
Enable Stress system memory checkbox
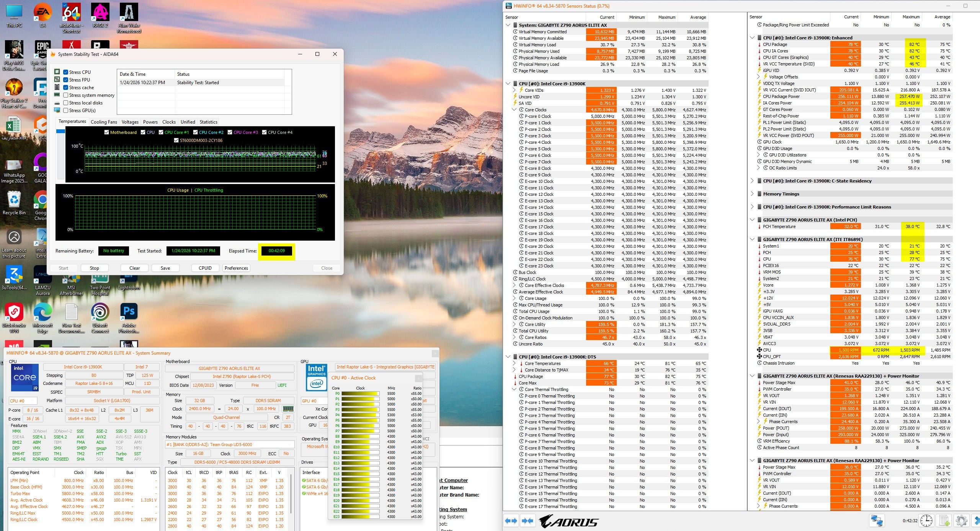pos(66,95)
